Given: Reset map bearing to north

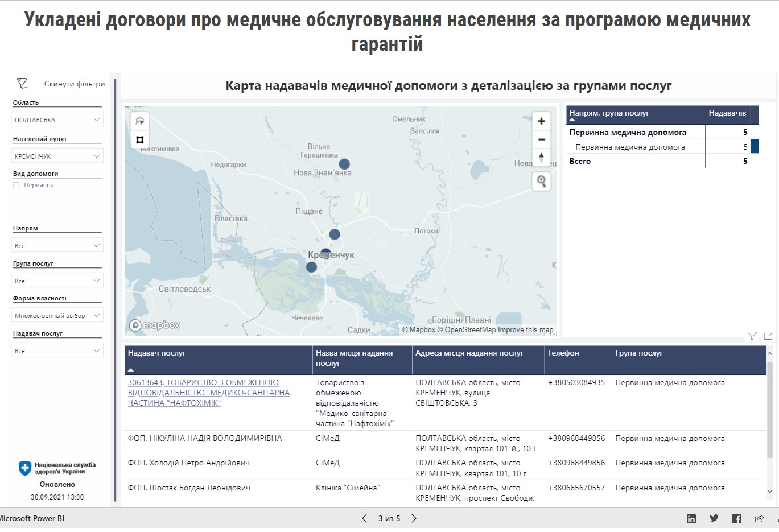Looking at the screenshot, I should [x=541, y=157].
